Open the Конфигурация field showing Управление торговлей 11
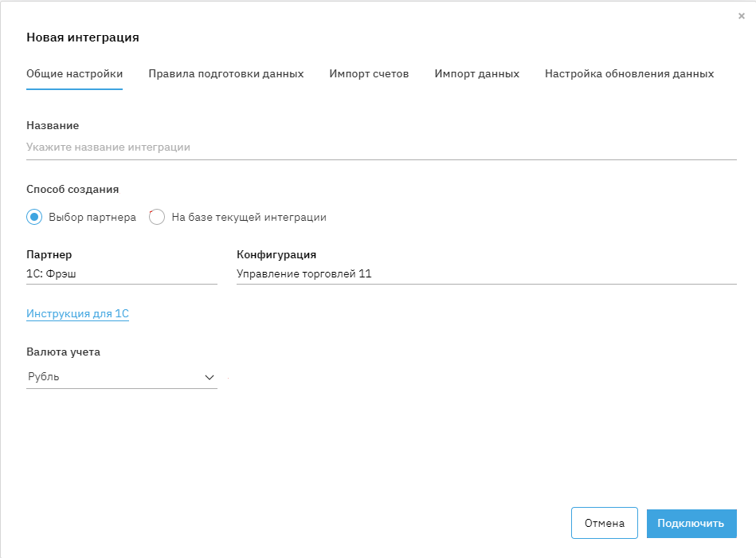The width and height of the screenshot is (756, 558). 486,274
